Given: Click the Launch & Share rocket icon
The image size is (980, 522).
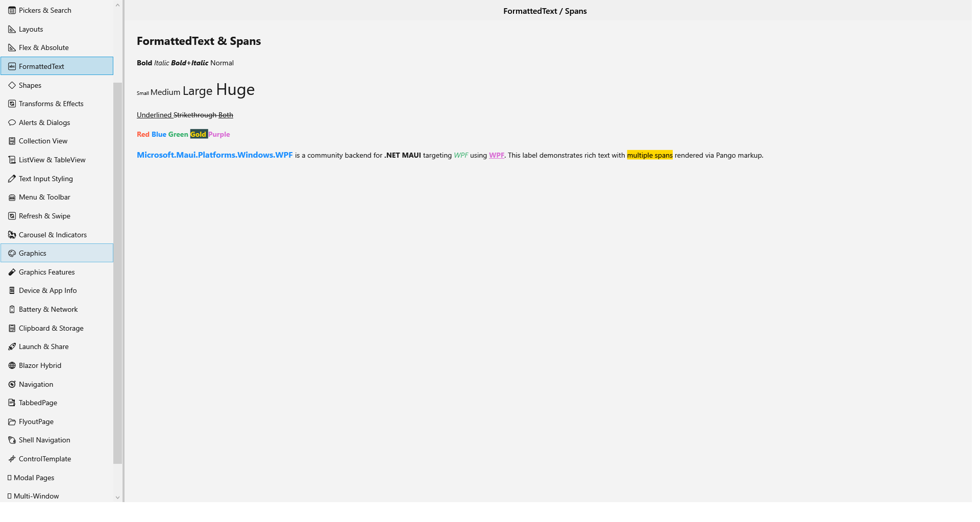Looking at the screenshot, I should pos(12,346).
